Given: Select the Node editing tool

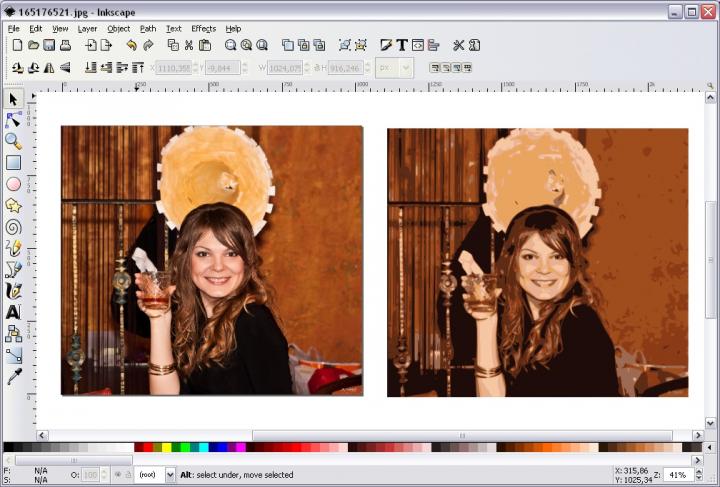Looking at the screenshot, I should 13,120.
